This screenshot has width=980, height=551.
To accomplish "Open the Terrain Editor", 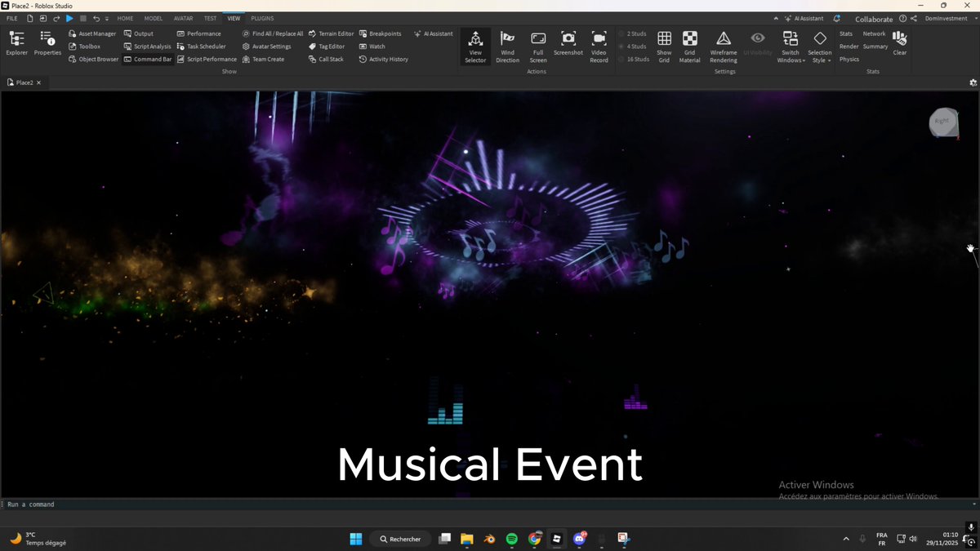I will [x=331, y=33].
